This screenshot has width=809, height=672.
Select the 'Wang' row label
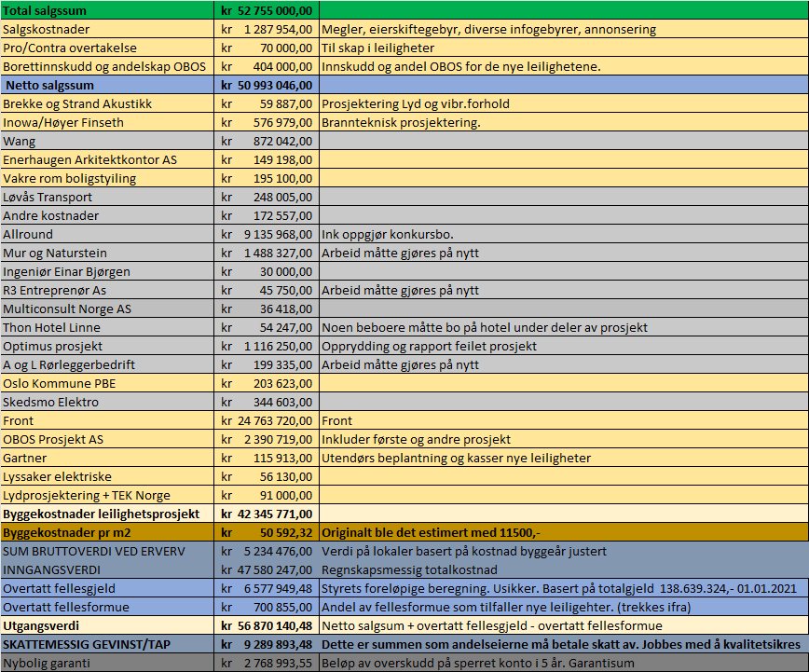point(107,141)
